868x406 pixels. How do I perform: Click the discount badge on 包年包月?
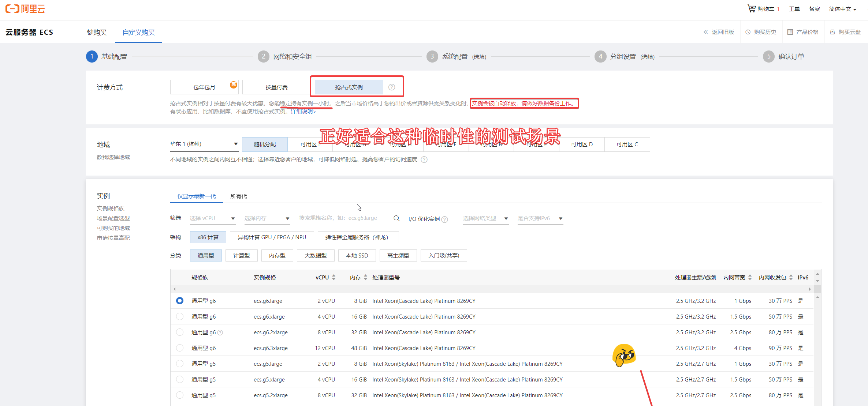tap(234, 85)
